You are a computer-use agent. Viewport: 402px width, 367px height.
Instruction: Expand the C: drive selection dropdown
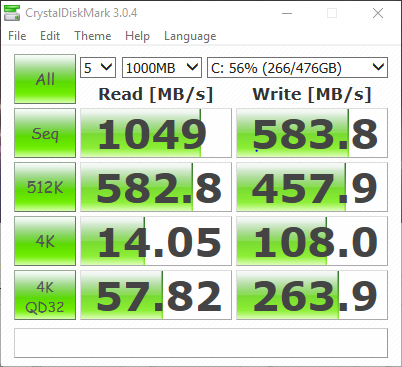click(297, 68)
